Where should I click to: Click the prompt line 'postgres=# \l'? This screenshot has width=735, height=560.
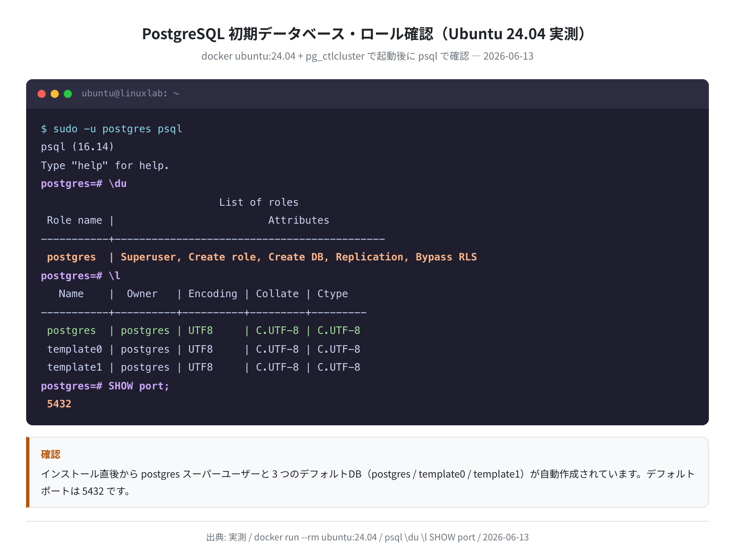[x=81, y=276]
